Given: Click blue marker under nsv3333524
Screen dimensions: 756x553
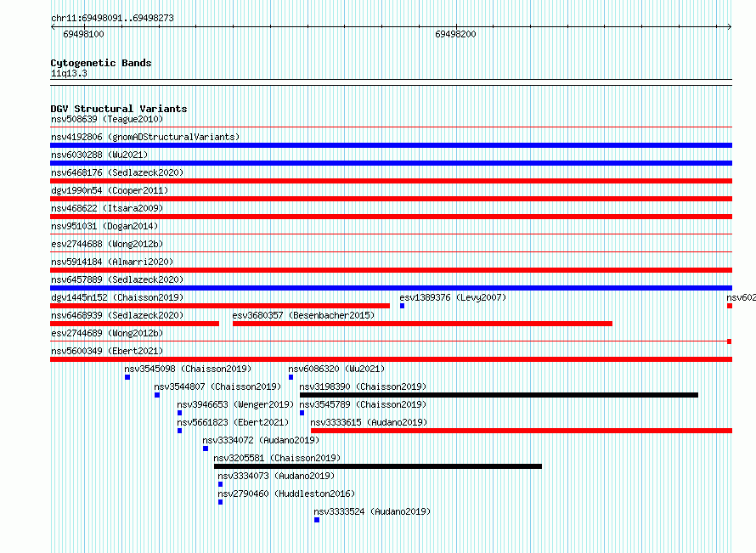Looking at the screenshot, I should tap(317, 520).
